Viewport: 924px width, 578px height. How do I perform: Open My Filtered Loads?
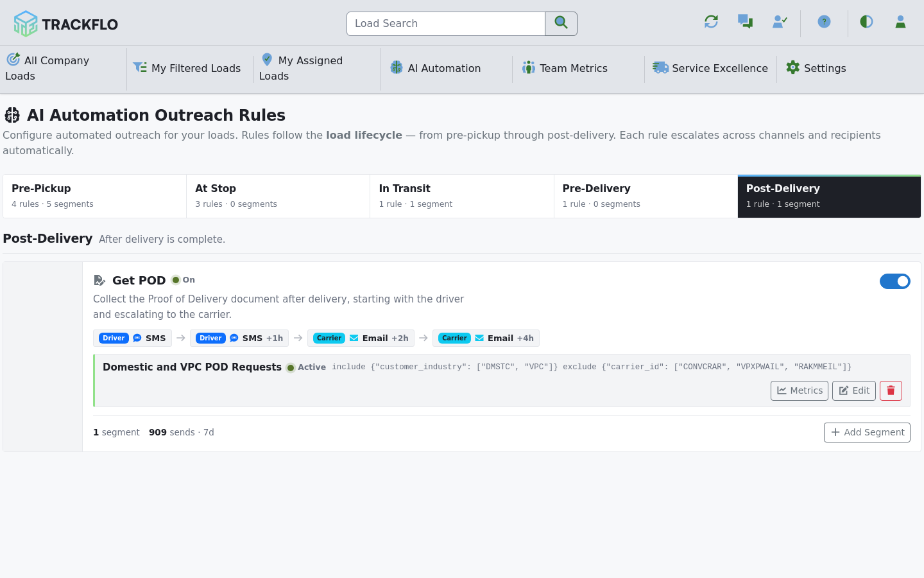coord(187,68)
